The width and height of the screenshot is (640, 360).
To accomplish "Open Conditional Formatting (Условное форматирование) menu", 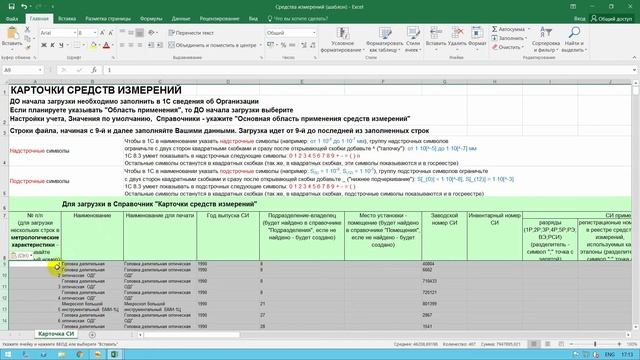I will coord(342,40).
